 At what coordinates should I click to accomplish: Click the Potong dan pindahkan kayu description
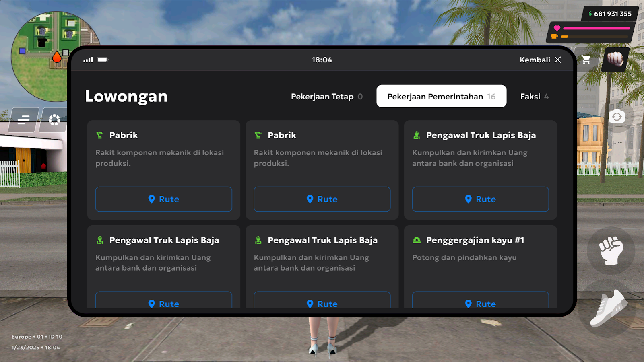(x=464, y=257)
